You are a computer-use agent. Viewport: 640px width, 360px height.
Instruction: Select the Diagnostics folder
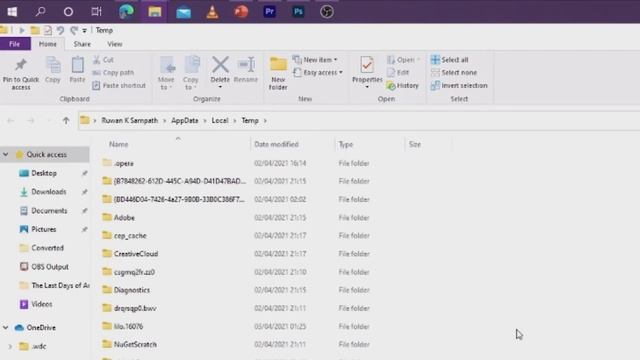tap(131, 290)
